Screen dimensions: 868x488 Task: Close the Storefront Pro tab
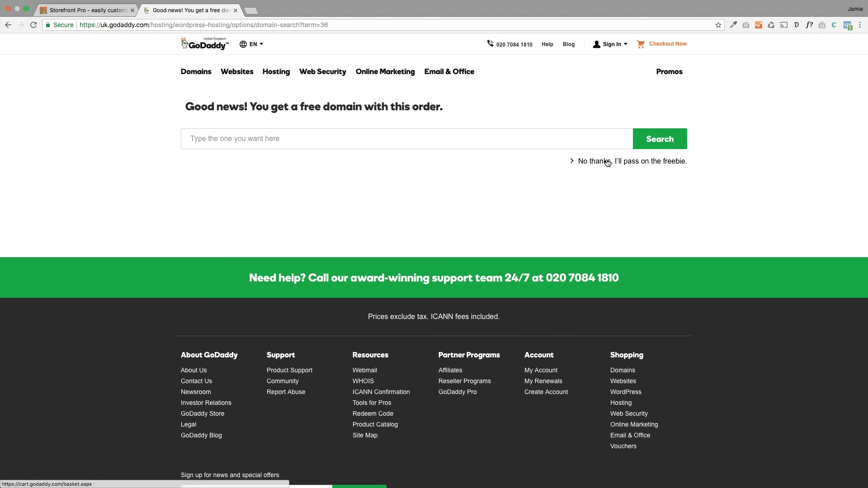coord(132,10)
